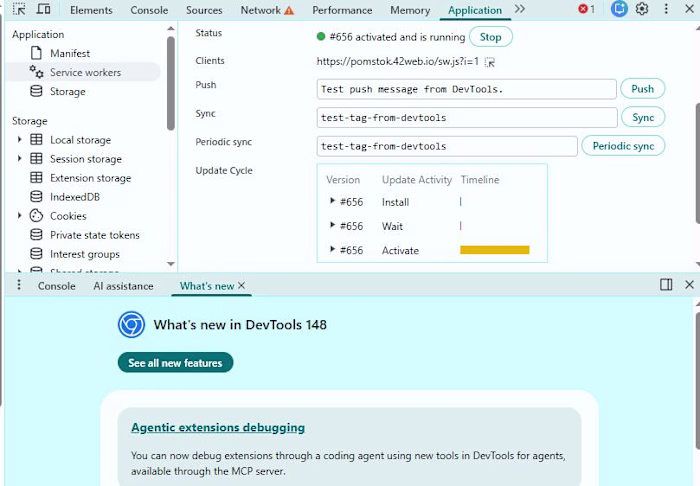Click the red error count indicator

[587, 9]
